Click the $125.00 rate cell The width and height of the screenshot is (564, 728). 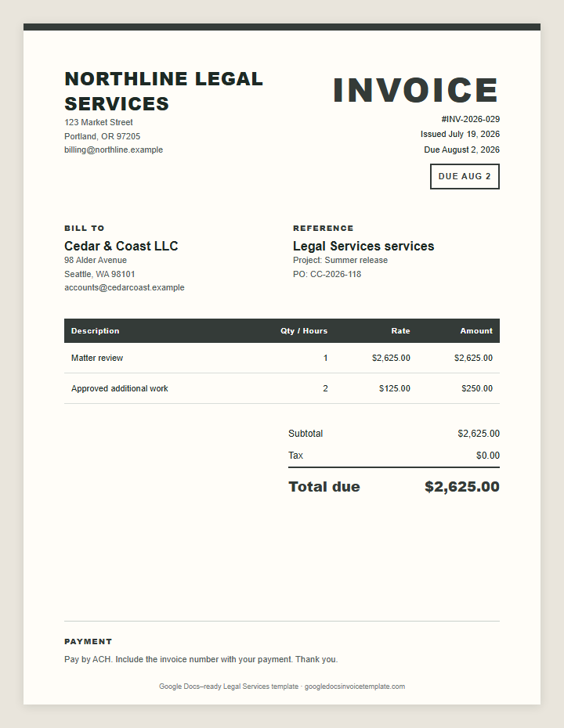(395, 388)
